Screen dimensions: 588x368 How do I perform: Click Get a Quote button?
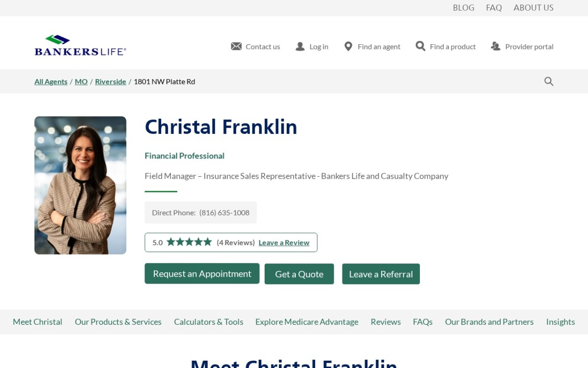(x=299, y=274)
